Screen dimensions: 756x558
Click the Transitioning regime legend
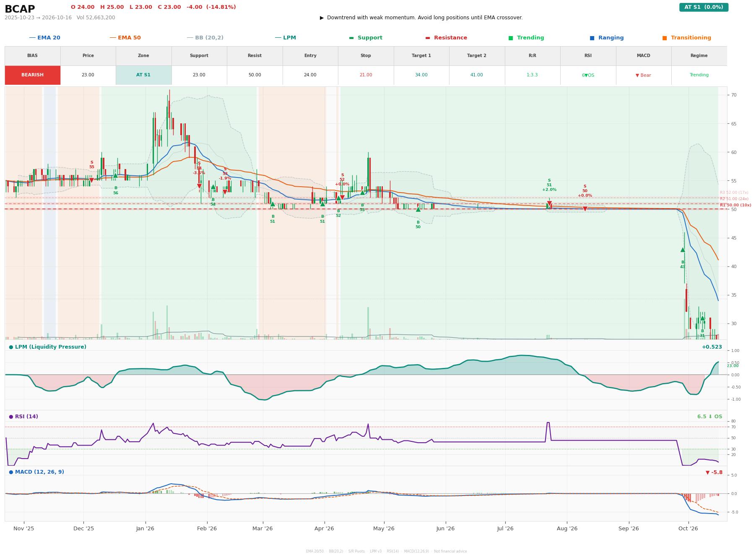[686, 38]
